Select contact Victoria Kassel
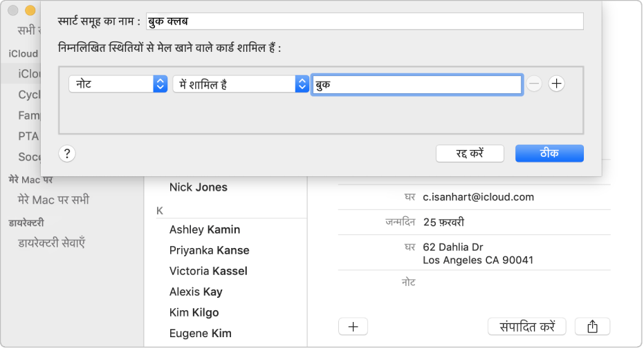This screenshot has height=351, width=644. (x=208, y=271)
